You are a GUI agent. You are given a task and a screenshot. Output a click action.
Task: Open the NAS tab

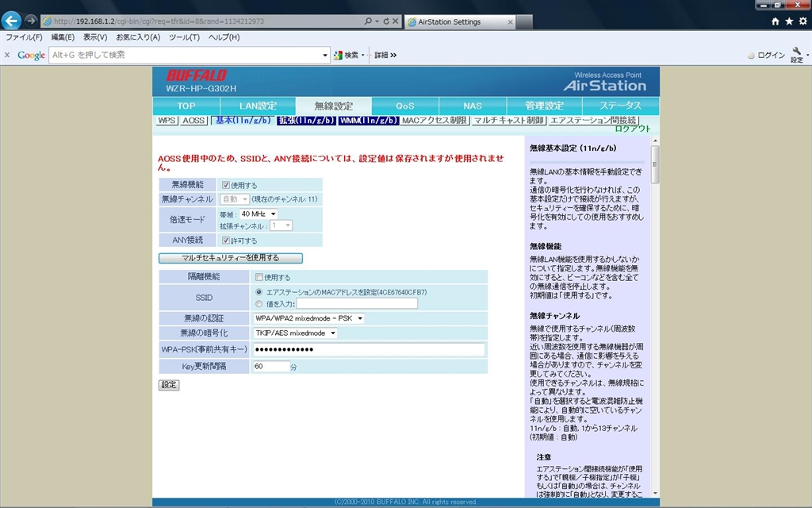pyautogui.click(x=473, y=106)
